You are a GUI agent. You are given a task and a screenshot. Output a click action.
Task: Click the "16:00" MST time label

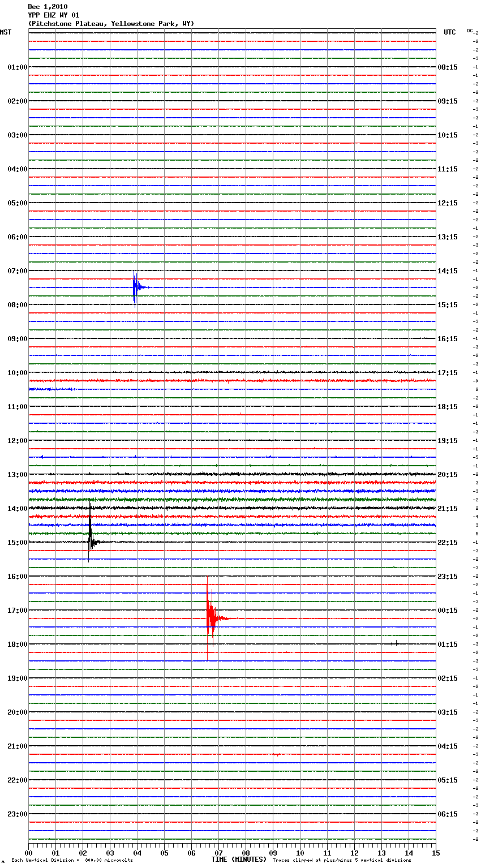(17, 577)
